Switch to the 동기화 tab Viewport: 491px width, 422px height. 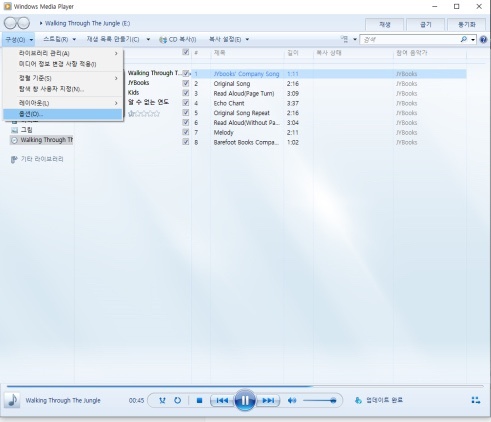click(467, 25)
